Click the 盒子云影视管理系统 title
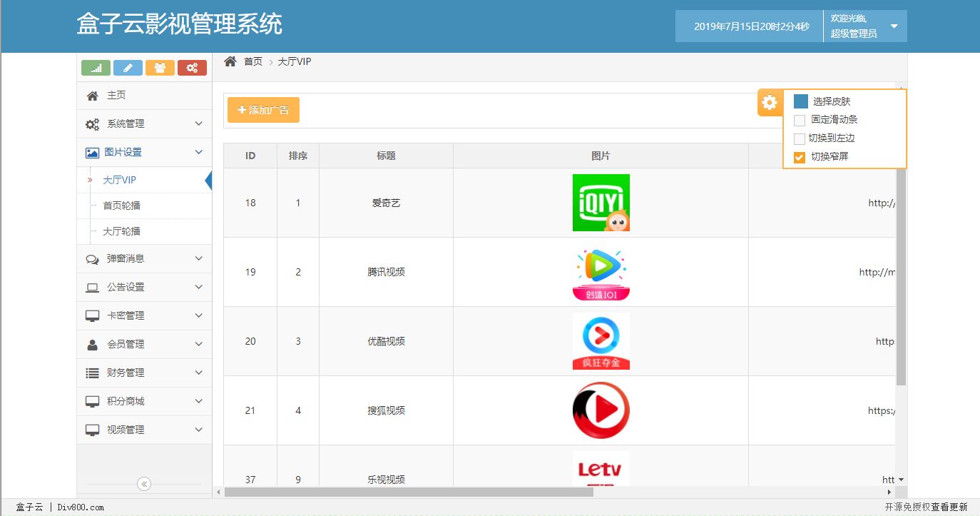The height and width of the screenshot is (516, 980). 180,25
